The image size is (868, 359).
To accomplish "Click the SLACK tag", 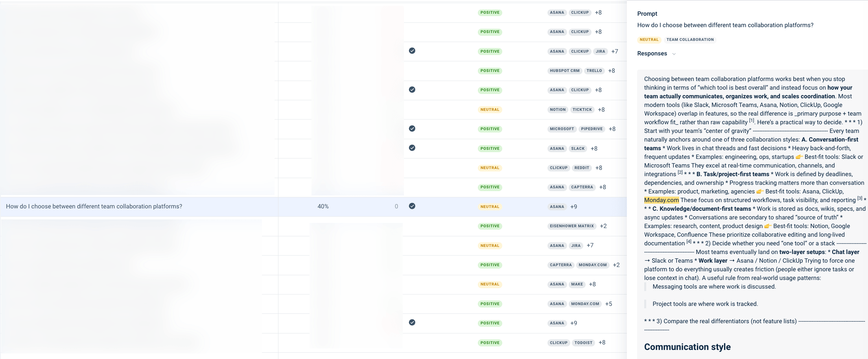I will click(x=578, y=149).
